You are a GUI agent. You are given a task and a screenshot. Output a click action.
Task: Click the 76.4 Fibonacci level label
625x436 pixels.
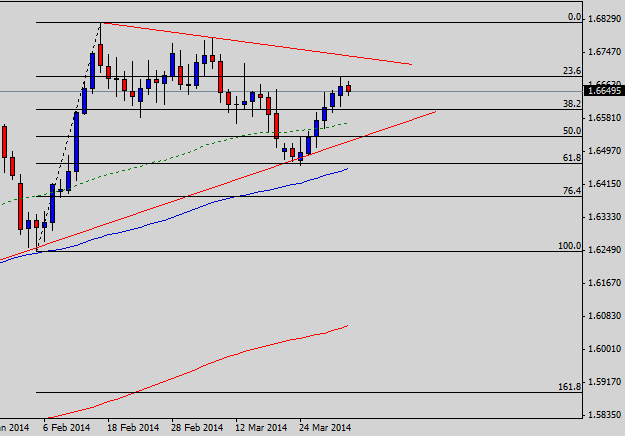click(x=572, y=190)
